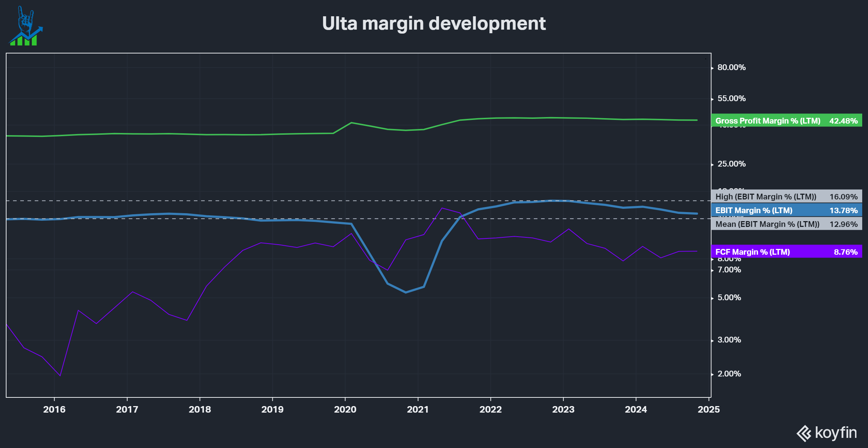
Task: Click the 12.96% mean EBIT value
Action: [843, 224]
